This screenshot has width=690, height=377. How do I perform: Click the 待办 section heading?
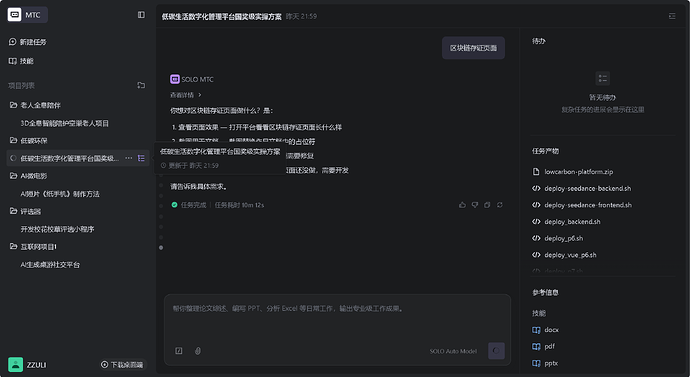point(539,41)
